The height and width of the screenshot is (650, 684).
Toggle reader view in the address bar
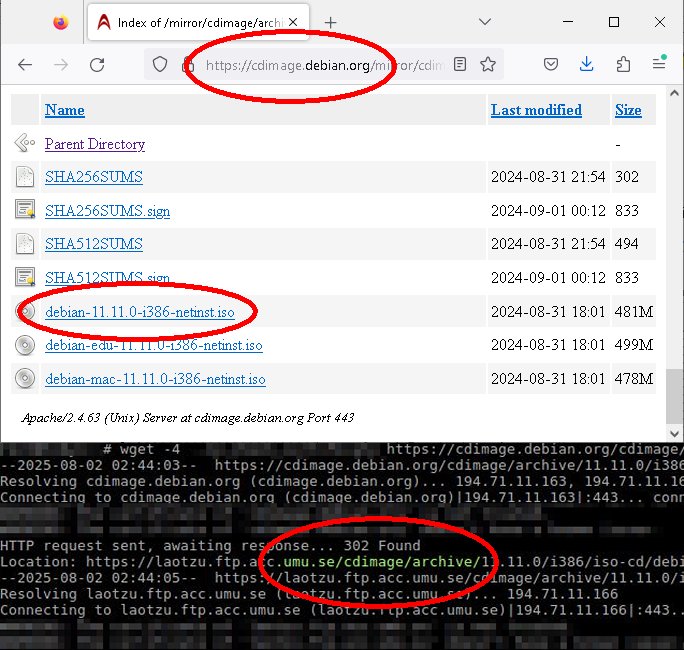coord(459,64)
